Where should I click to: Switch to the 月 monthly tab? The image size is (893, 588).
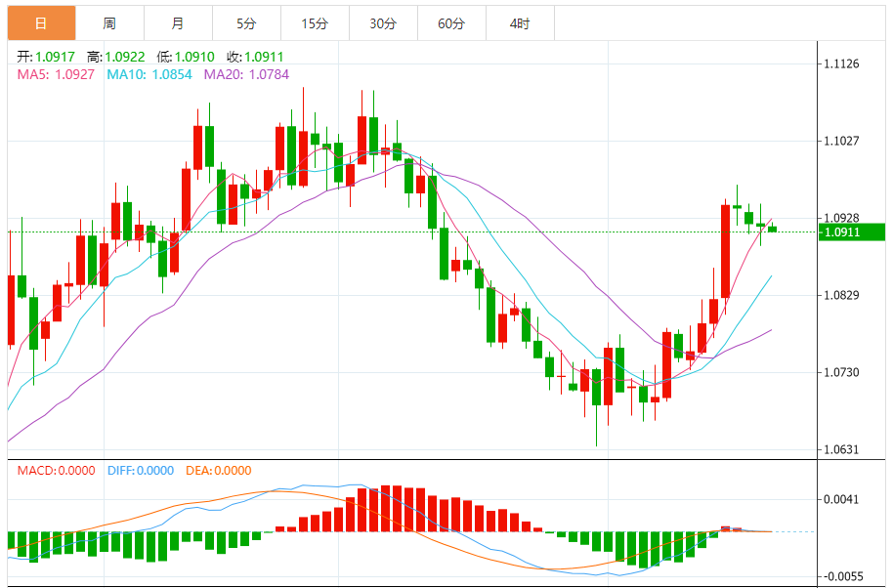pyautogui.click(x=178, y=23)
